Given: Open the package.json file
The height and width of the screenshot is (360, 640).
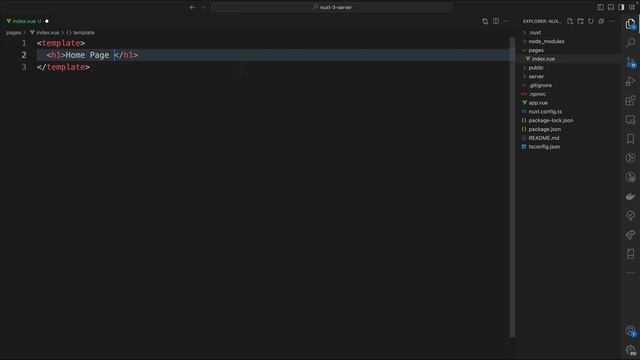Looking at the screenshot, I should pyautogui.click(x=544, y=129).
